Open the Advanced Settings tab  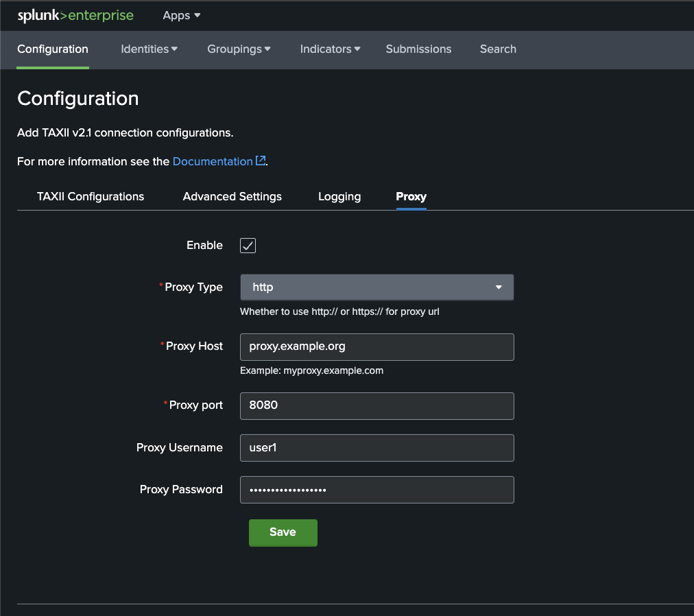tap(232, 196)
